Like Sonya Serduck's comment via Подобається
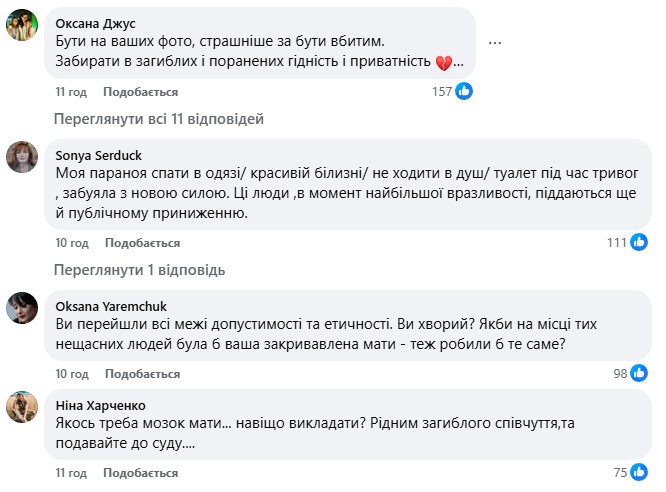The width and height of the screenshot is (666, 492). (x=141, y=243)
